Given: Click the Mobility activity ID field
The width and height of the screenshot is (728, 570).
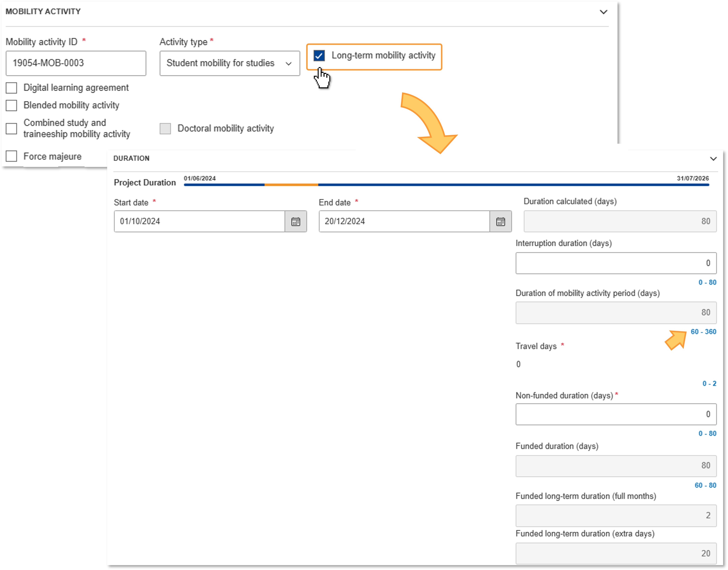Looking at the screenshot, I should coord(76,63).
